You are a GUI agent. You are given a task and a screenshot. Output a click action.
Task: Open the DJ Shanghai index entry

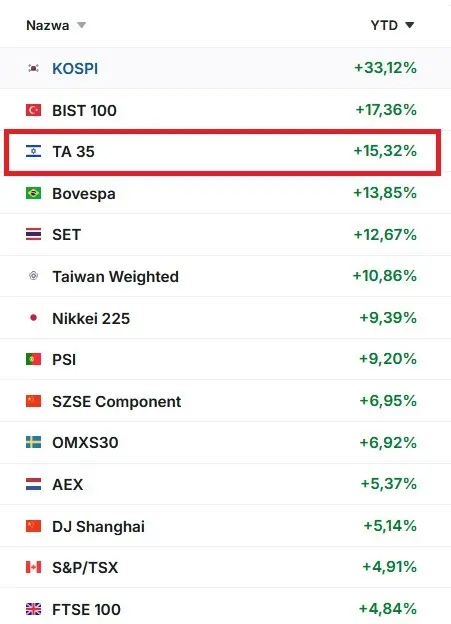click(98, 526)
